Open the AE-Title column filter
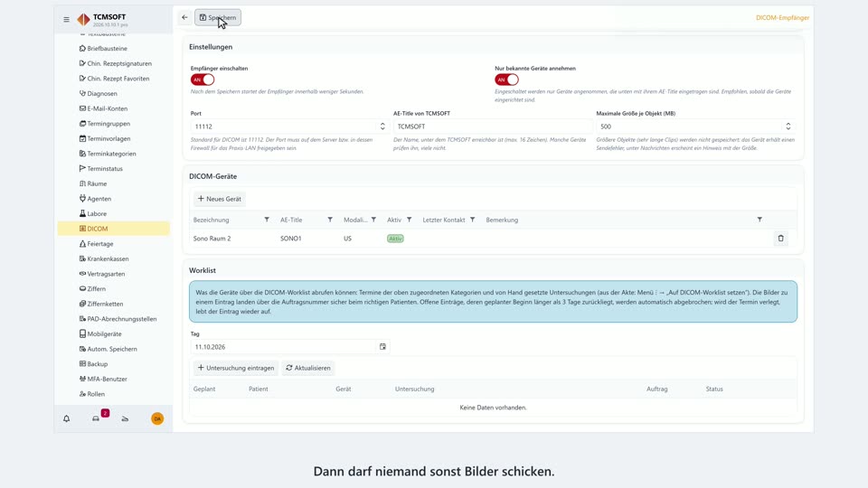Screen dimensions: 868x488 330,220
